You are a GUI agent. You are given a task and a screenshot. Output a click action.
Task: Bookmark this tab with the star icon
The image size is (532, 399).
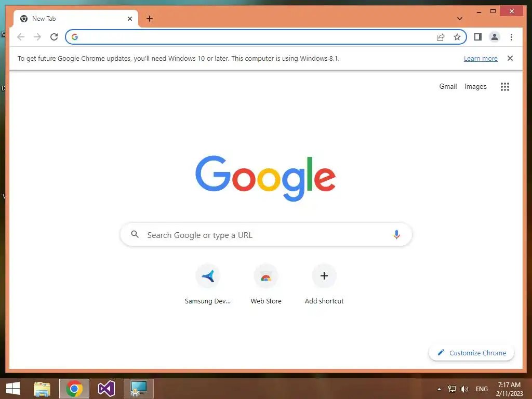457,37
